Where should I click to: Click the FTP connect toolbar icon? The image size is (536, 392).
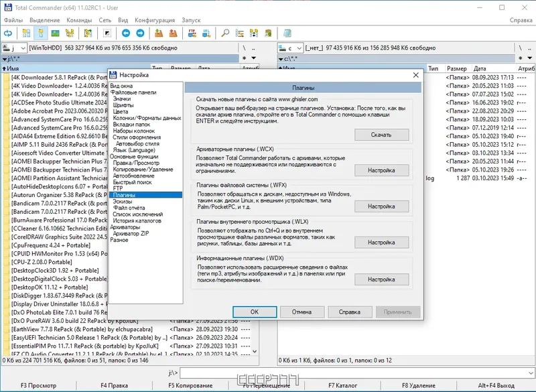pyautogui.click(x=192, y=33)
